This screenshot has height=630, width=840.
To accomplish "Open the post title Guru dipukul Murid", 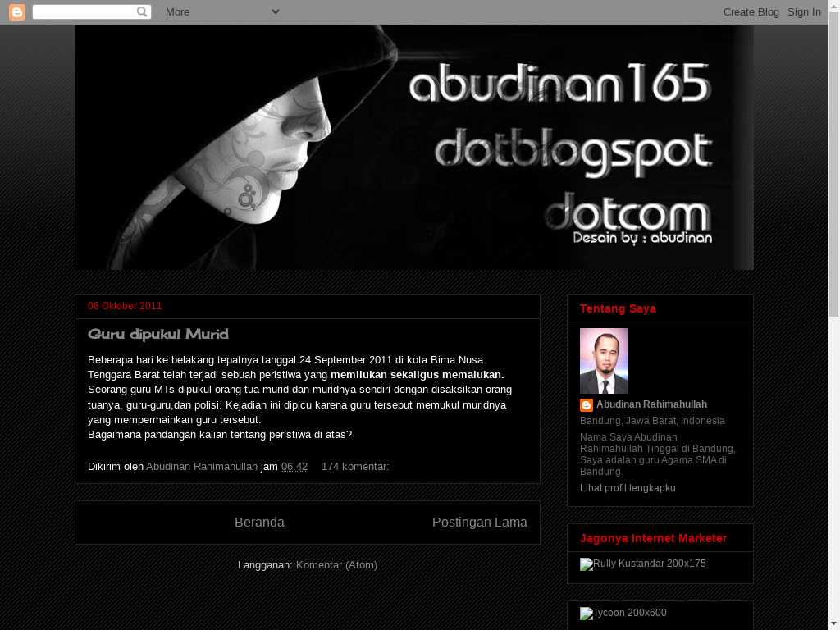I will point(158,334).
